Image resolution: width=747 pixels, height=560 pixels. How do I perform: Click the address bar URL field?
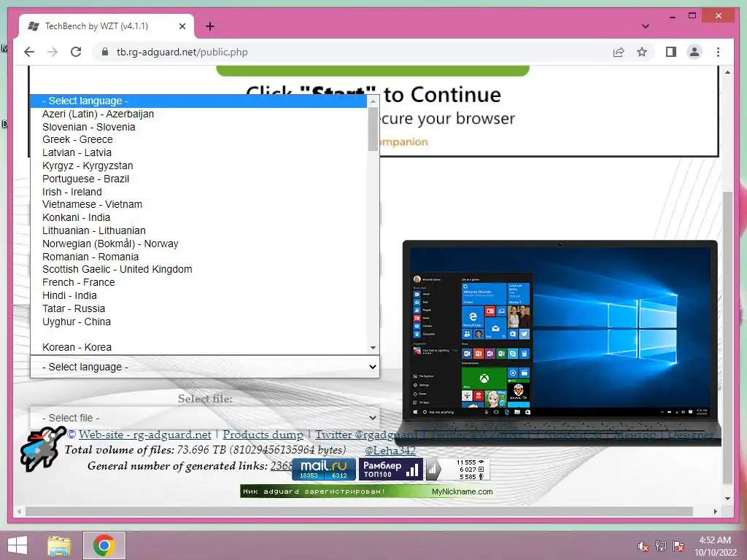click(x=352, y=52)
